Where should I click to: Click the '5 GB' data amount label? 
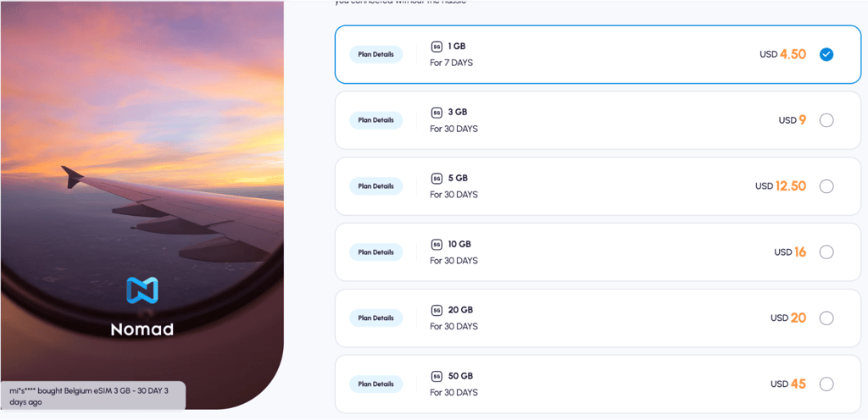pyautogui.click(x=458, y=178)
